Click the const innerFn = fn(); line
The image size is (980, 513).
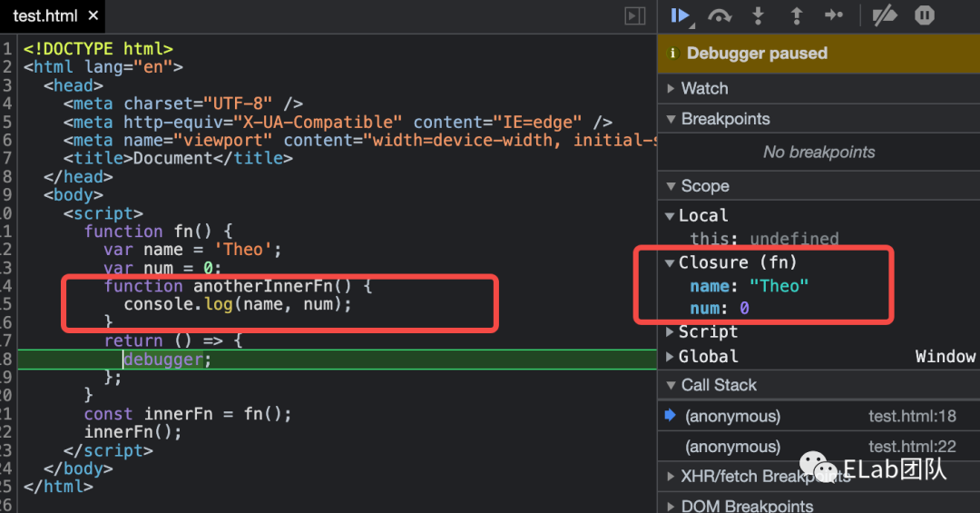(188, 414)
